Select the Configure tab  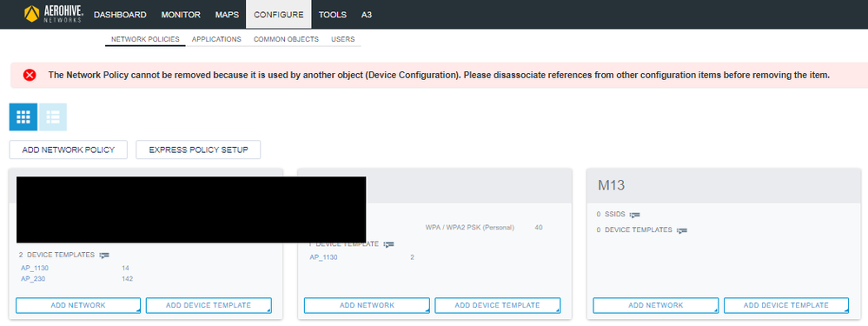click(x=278, y=15)
